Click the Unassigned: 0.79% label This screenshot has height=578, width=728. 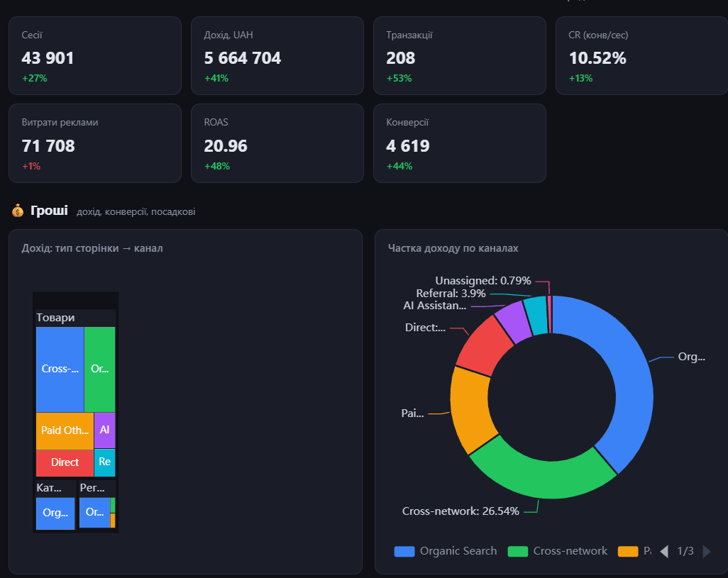[483, 281]
